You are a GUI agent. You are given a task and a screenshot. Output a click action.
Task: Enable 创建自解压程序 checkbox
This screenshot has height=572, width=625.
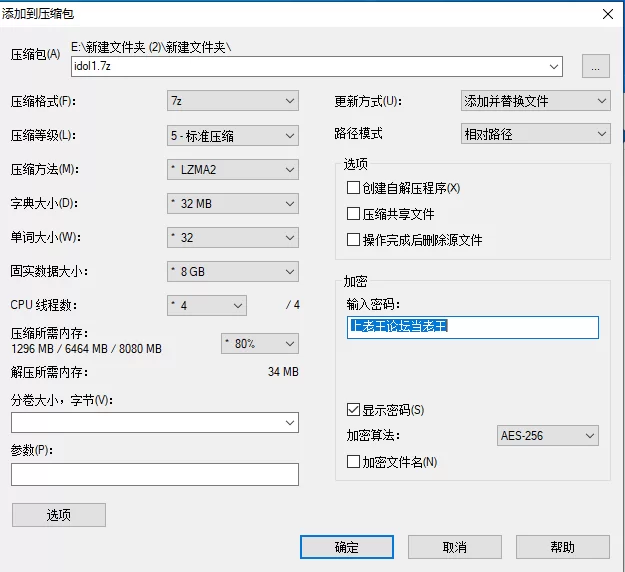(353, 188)
